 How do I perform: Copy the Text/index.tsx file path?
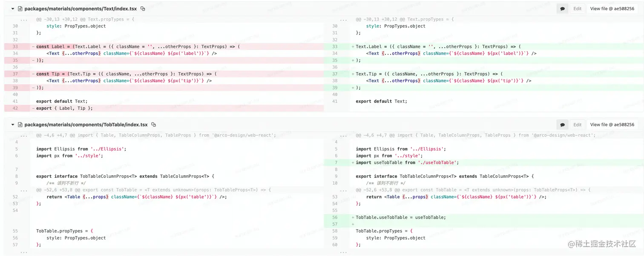click(x=143, y=9)
